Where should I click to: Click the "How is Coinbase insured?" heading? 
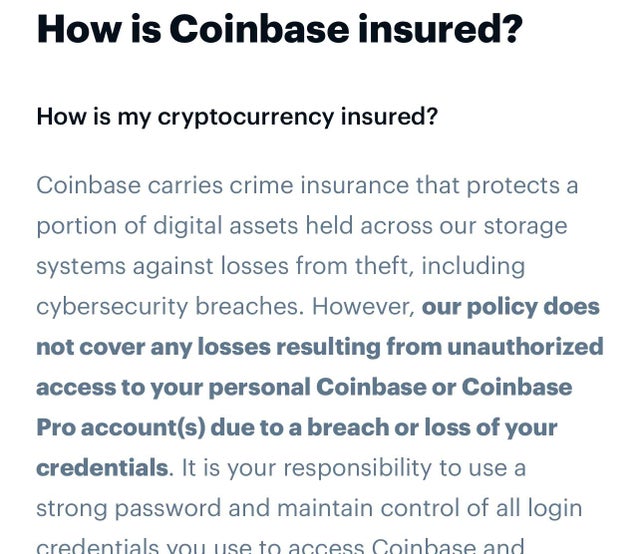[x=280, y=29]
